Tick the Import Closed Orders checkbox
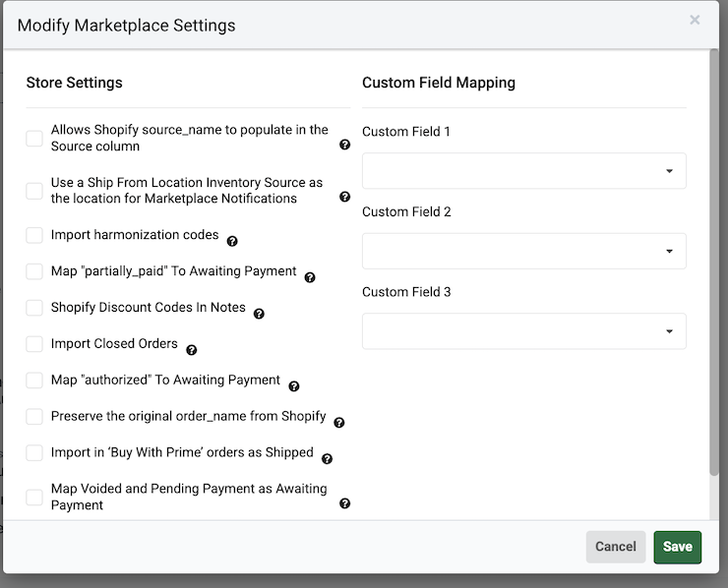This screenshot has height=588, width=728. tap(34, 344)
